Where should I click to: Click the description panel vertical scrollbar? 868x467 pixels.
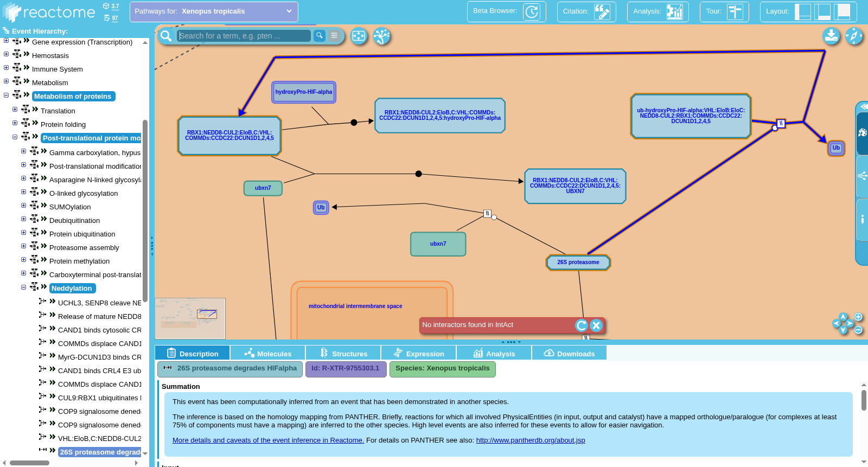click(864, 400)
